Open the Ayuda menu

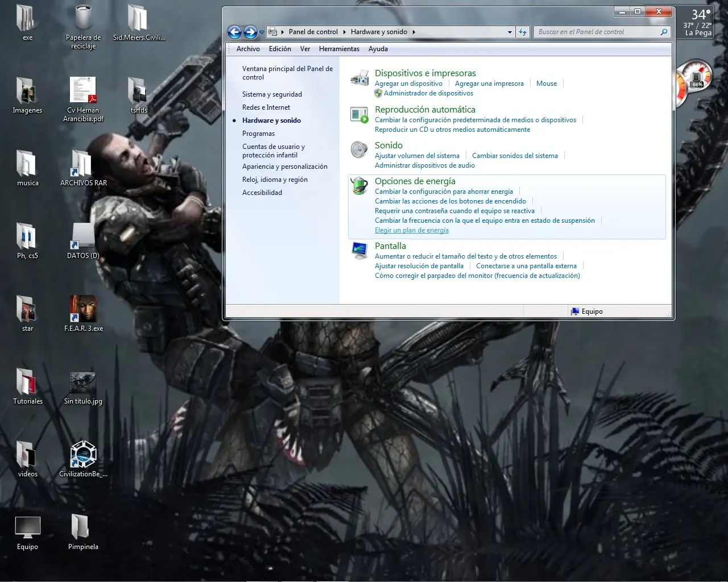(x=378, y=49)
